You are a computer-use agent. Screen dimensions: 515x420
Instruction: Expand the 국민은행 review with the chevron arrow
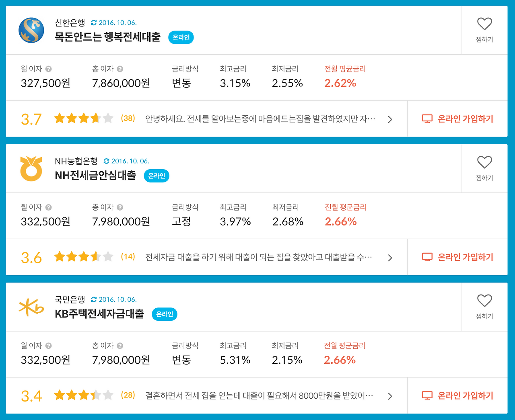click(390, 396)
